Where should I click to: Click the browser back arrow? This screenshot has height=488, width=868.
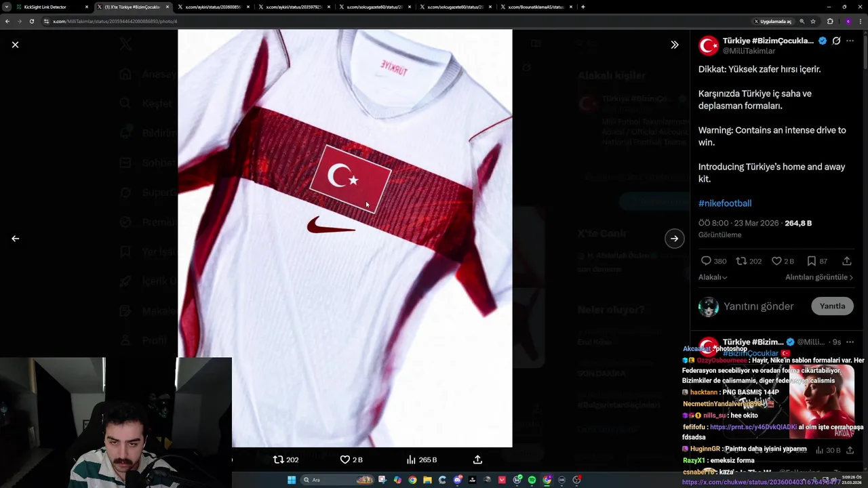(7, 21)
